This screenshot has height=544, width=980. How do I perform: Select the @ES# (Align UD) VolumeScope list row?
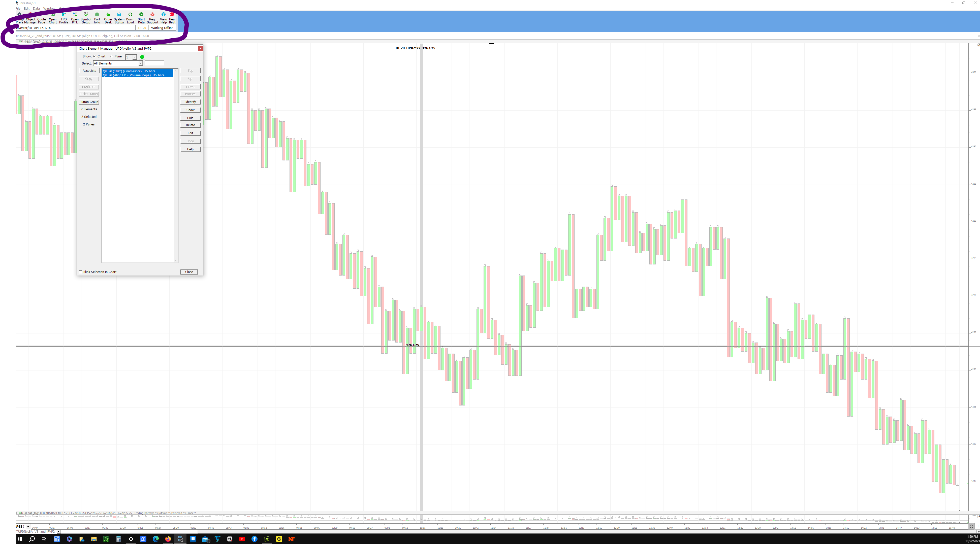click(138, 75)
